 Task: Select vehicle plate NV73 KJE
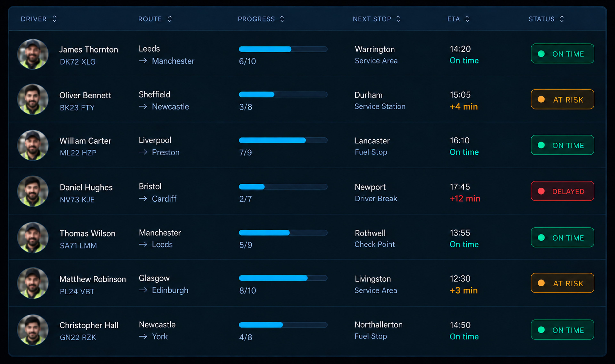point(77,200)
